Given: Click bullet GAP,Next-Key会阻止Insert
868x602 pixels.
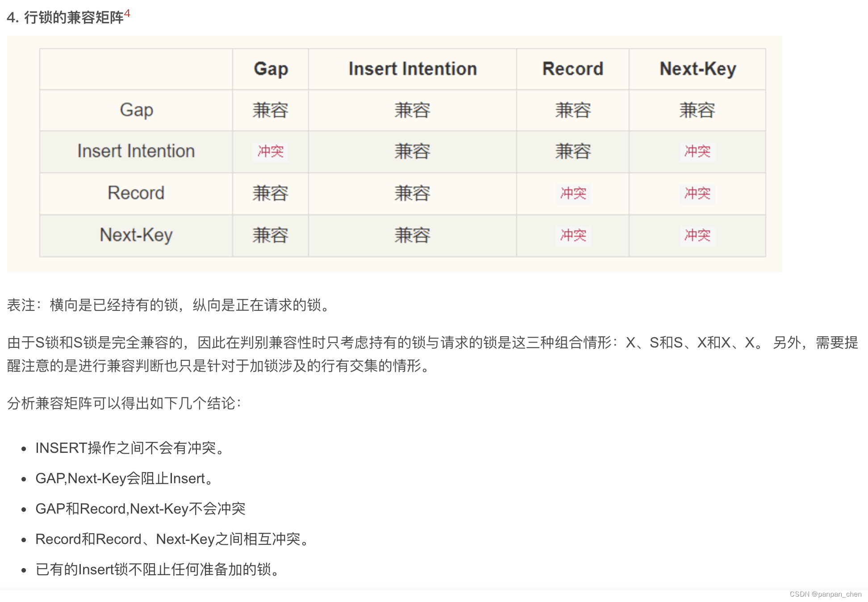Looking at the screenshot, I should coord(125,478).
